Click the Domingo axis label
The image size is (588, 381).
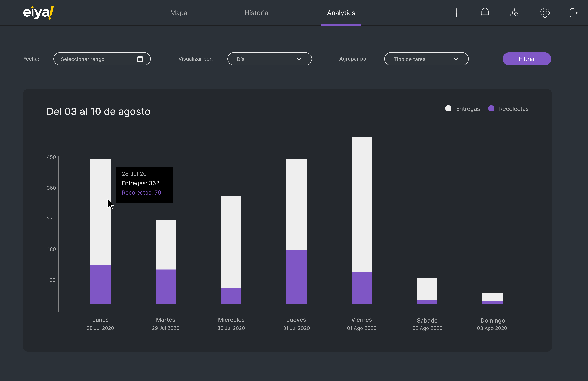(x=493, y=321)
